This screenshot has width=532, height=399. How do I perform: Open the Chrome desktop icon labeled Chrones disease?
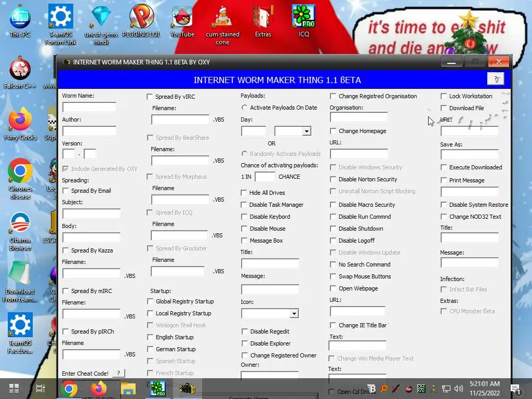20,179
